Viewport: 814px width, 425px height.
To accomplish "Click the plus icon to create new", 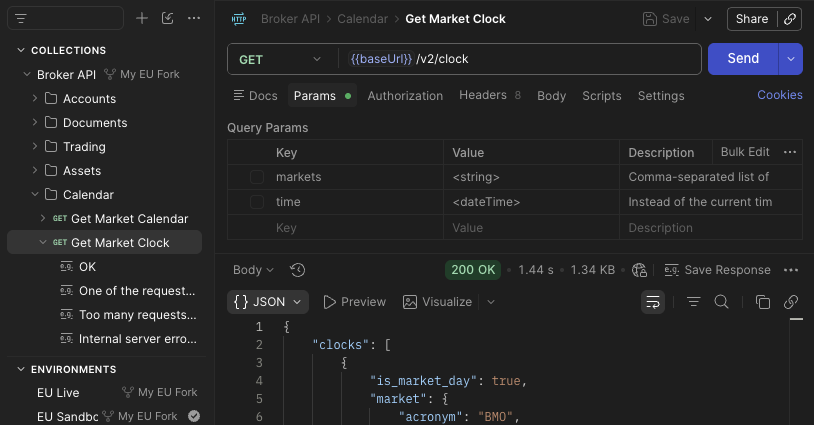I will coord(142,18).
